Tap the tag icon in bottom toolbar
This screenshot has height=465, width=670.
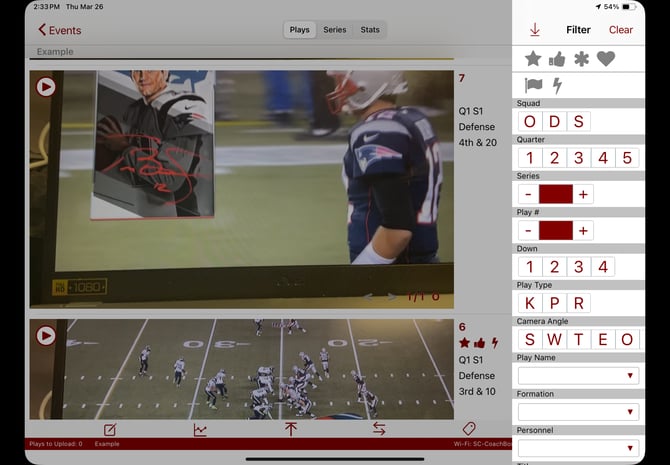coord(469,429)
